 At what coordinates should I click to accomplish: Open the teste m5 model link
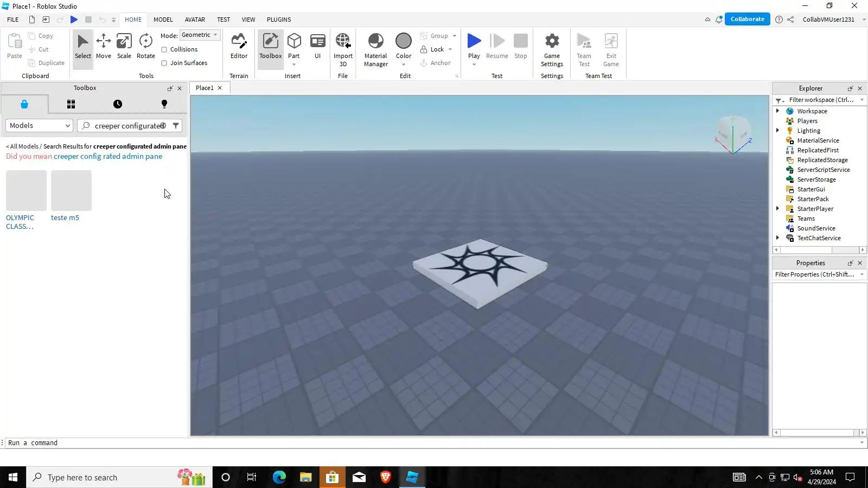point(65,218)
